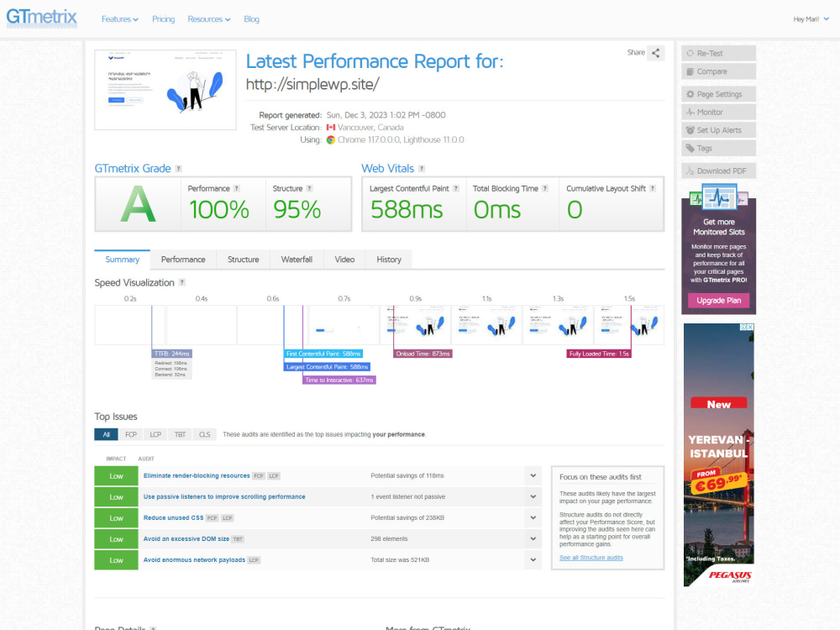The image size is (840, 630).
Task: Click help icon beside Cumulative Layout Shift
Action: pos(653,188)
